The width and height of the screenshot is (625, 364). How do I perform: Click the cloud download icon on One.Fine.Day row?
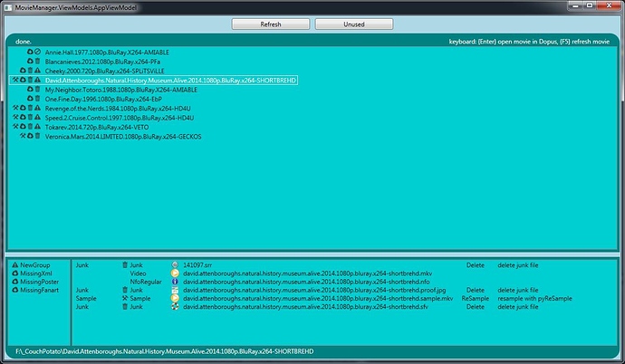tap(30, 99)
